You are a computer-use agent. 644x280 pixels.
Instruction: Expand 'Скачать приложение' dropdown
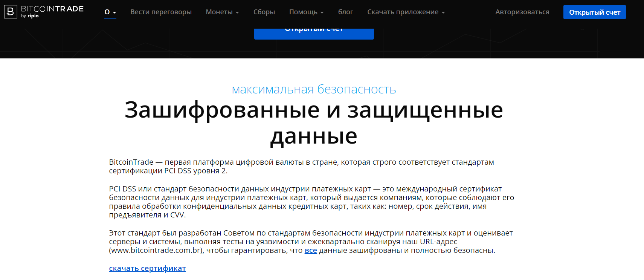tap(406, 12)
